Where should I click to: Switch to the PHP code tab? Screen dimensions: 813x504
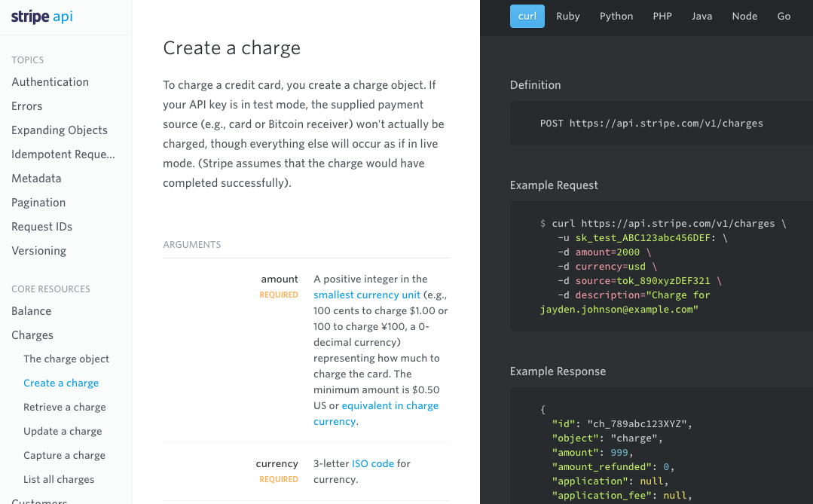(662, 16)
